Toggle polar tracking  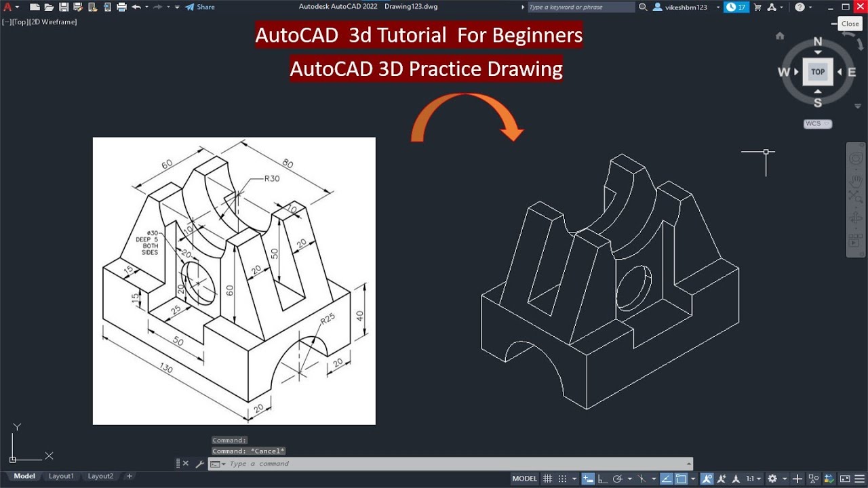[618, 479]
